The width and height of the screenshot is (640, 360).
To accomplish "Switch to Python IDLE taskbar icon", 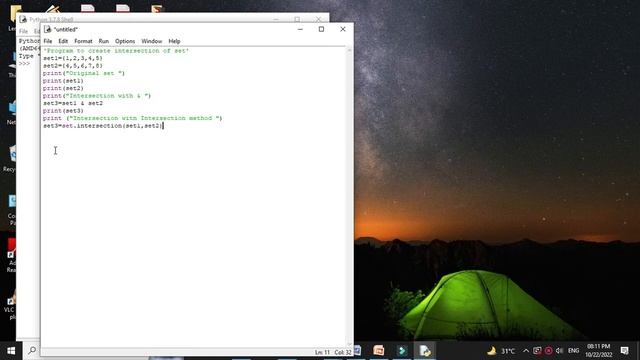I will pos(425,351).
